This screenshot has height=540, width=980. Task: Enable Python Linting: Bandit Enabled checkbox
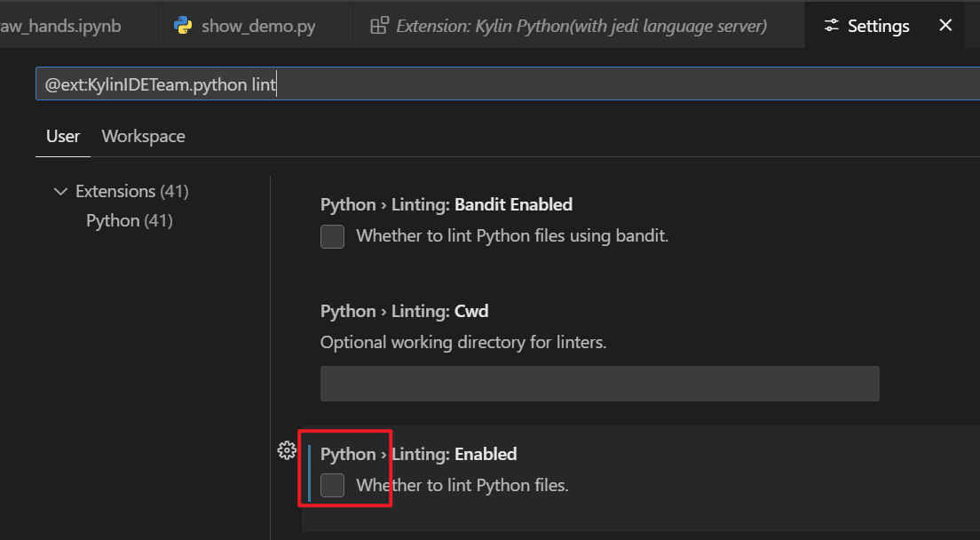332,236
